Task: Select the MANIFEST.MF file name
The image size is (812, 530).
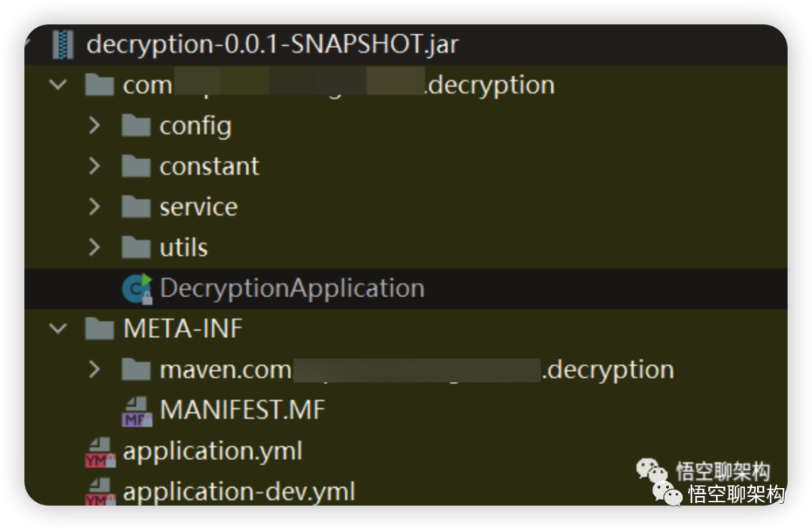Action: point(242,411)
